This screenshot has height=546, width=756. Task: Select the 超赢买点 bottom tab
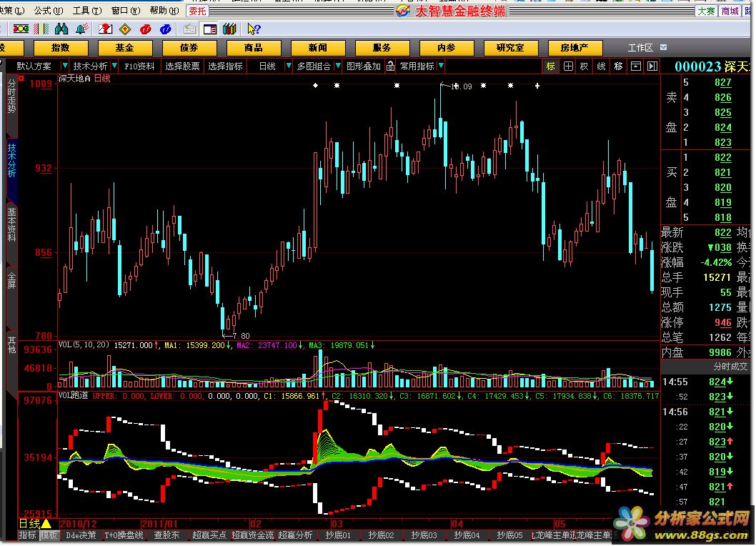(x=209, y=535)
